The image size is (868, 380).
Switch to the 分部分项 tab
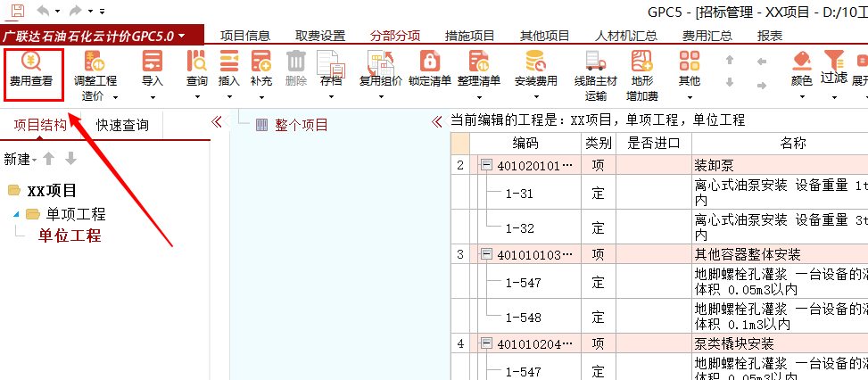point(394,37)
